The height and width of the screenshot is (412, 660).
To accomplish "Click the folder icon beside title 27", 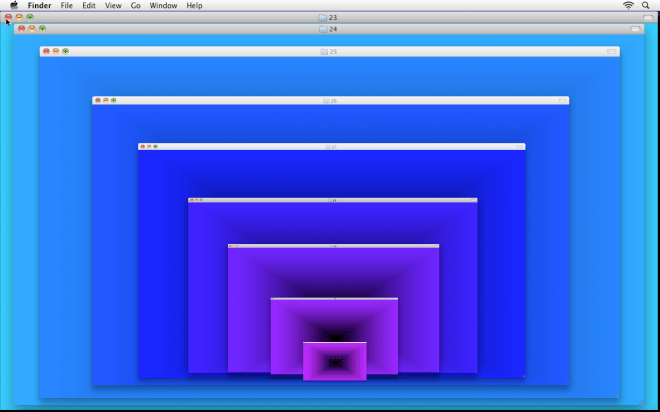I will (328, 147).
